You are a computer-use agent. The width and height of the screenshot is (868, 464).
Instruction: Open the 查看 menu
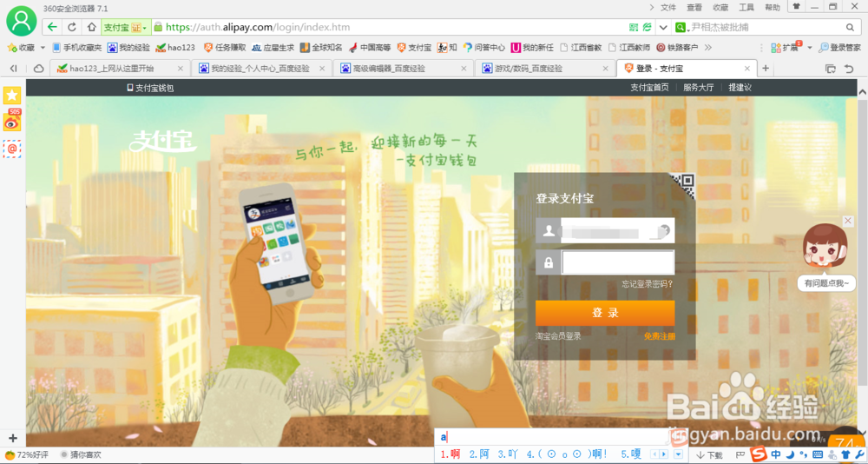pos(694,7)
